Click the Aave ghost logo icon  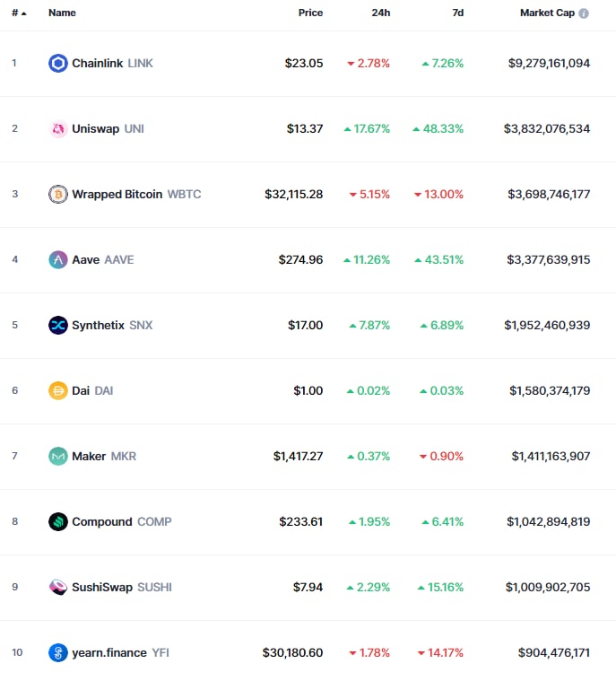[58, 260]
